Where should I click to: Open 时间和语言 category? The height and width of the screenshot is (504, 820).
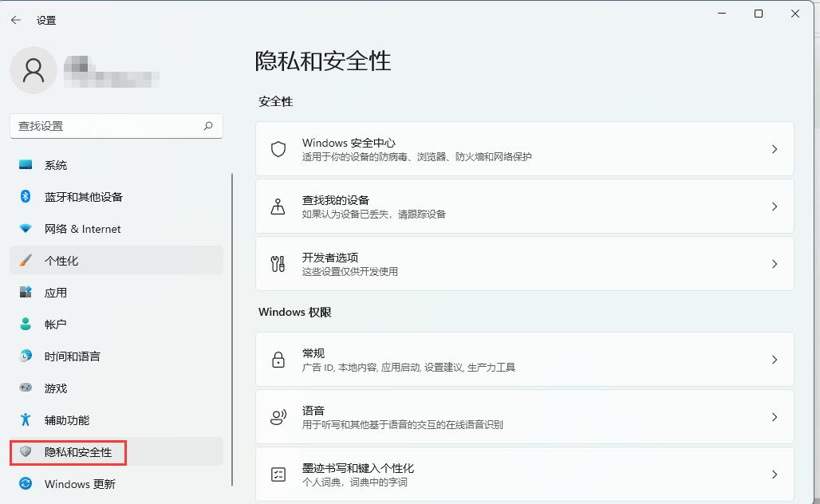tap(116, 356)
